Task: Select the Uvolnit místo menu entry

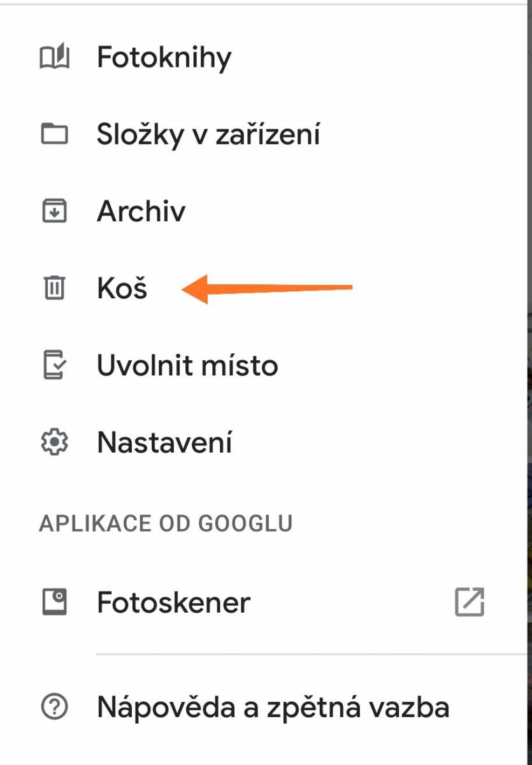Action: [261, 365]
